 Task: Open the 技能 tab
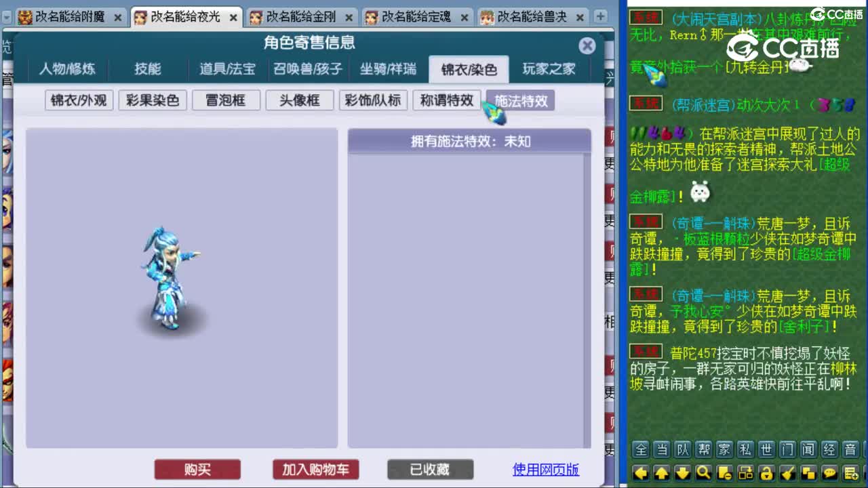147,69
